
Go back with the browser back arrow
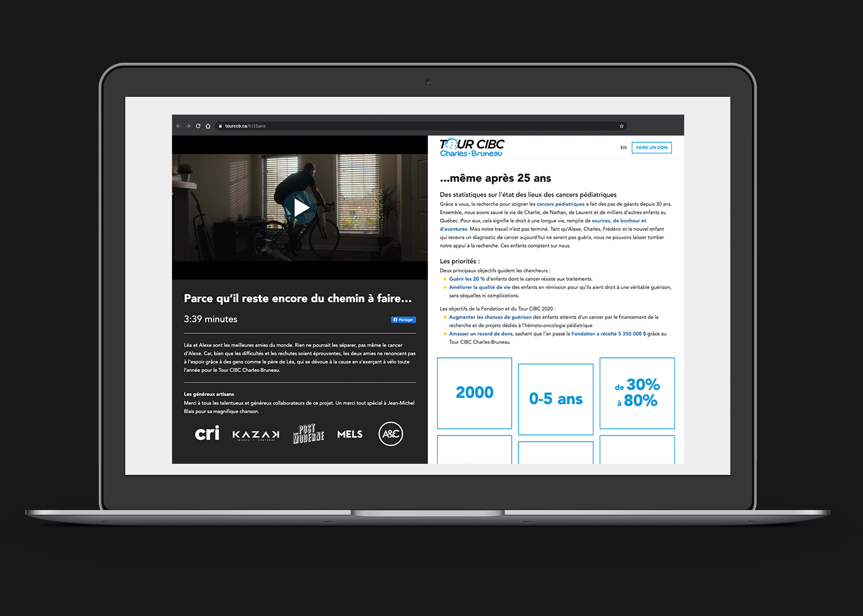click(x=179, y=126)
